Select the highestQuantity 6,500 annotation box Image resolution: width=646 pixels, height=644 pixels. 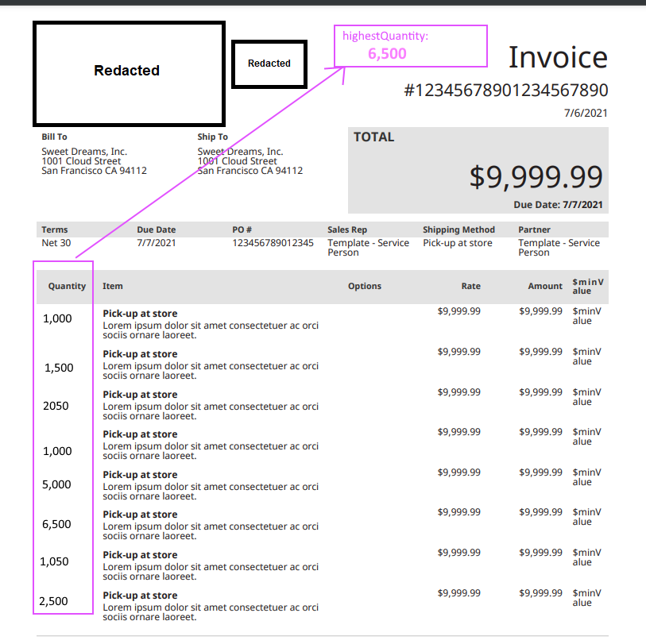pyautogui.click(x=410, y=46)
